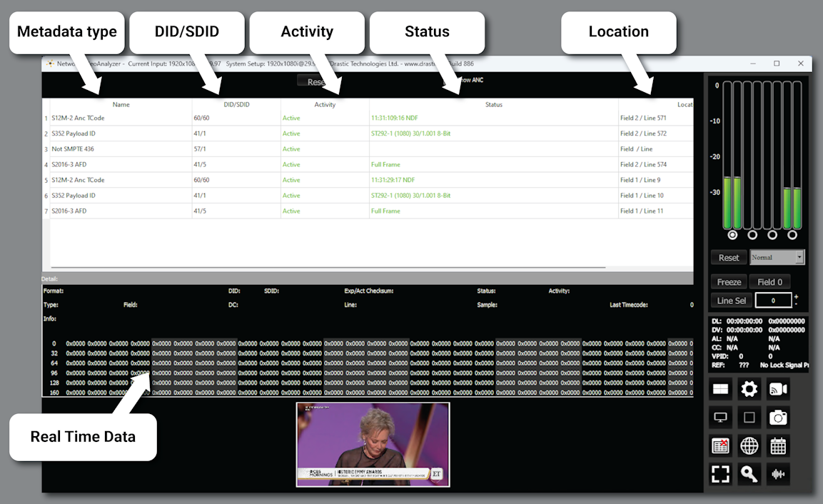Click the network camera stream icon
The height and width of the screenshot is (504, 823).
(x=778, y=389)
